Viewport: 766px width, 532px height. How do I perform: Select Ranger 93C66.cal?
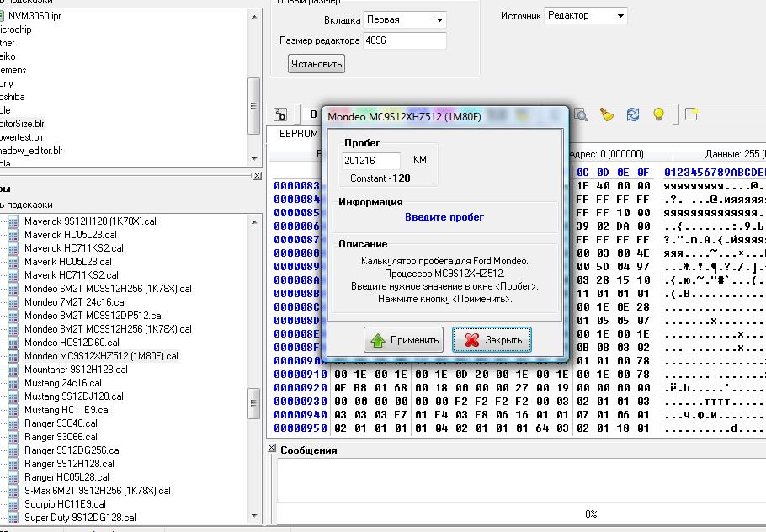point(61,437)
